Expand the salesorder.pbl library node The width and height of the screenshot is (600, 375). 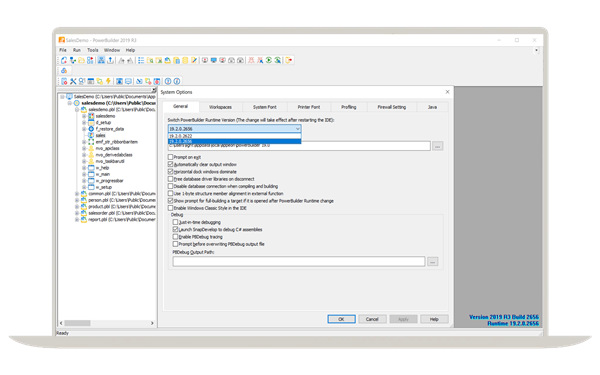point(77,213)
